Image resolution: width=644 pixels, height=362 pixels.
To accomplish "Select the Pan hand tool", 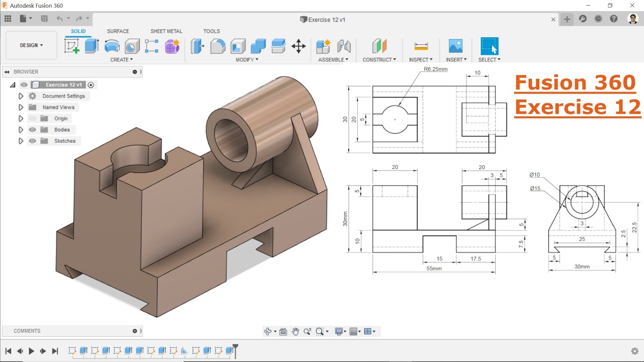I will coord(295,331).
